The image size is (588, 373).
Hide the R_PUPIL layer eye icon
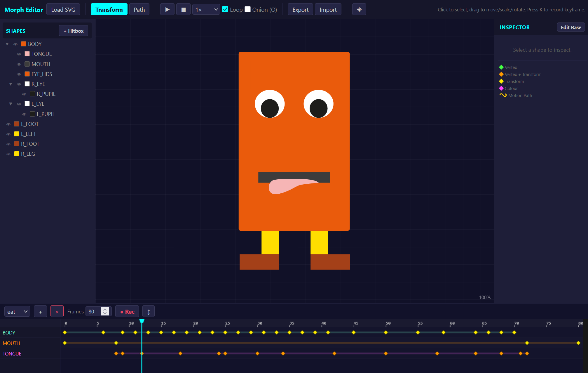[x=24, y=94]
